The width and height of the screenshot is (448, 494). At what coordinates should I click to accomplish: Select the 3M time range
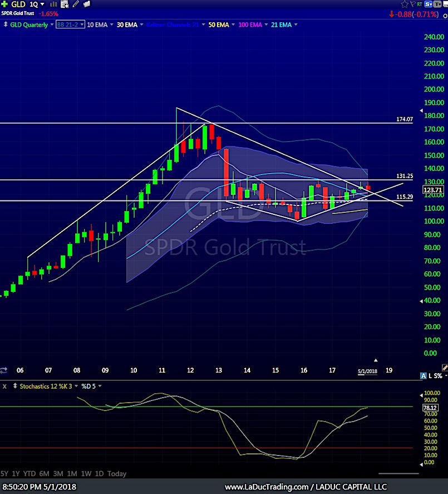(x=58, y=473)
